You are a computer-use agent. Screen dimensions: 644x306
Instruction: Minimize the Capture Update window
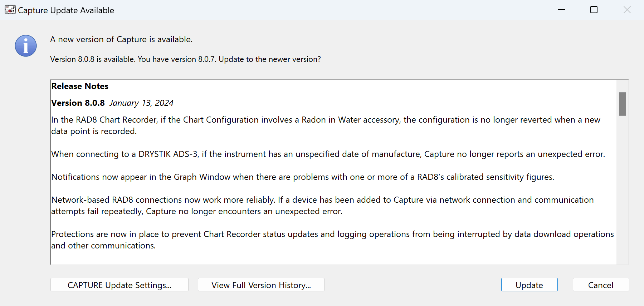[561, 10]
